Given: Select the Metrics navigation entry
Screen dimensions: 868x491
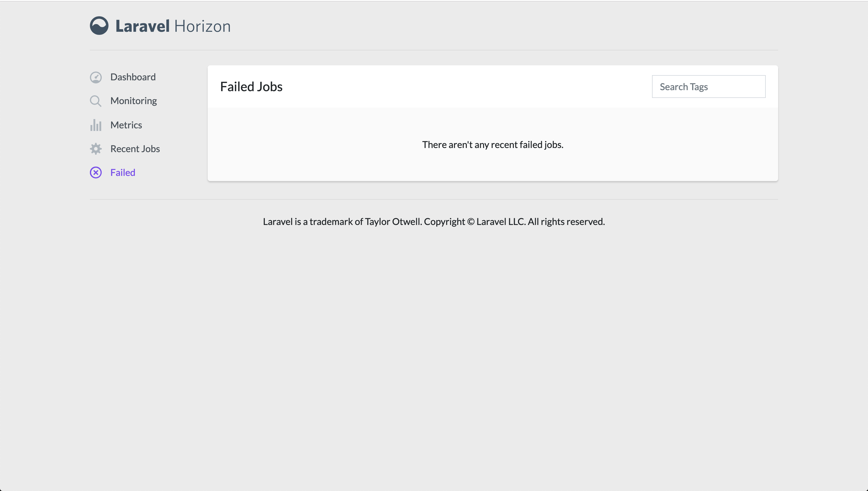Looking at the screenshot, I should 126,125.
